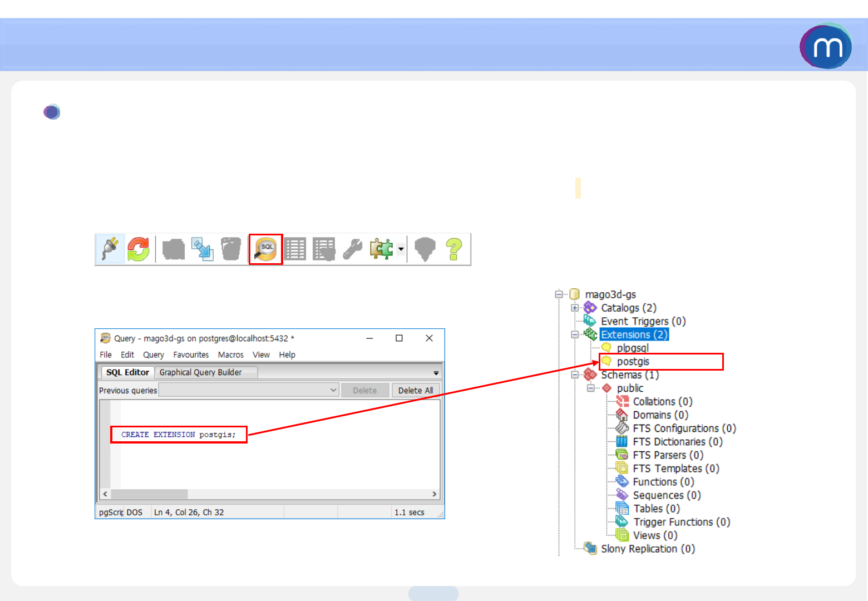
Task: Click into the CREATE EXTENSION postgis statement
Action: coord(179,435)
